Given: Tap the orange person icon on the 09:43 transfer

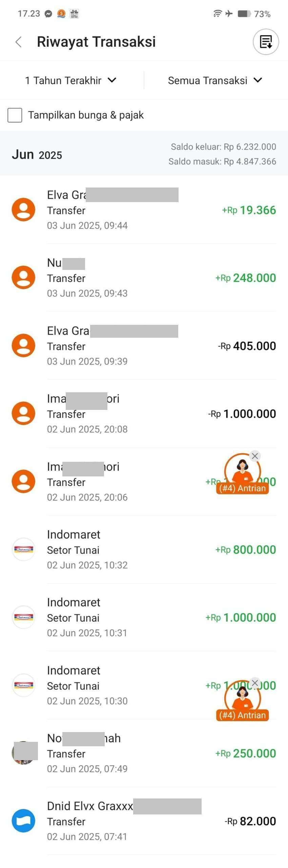Looking at the screenshot, I should [23, 278].
